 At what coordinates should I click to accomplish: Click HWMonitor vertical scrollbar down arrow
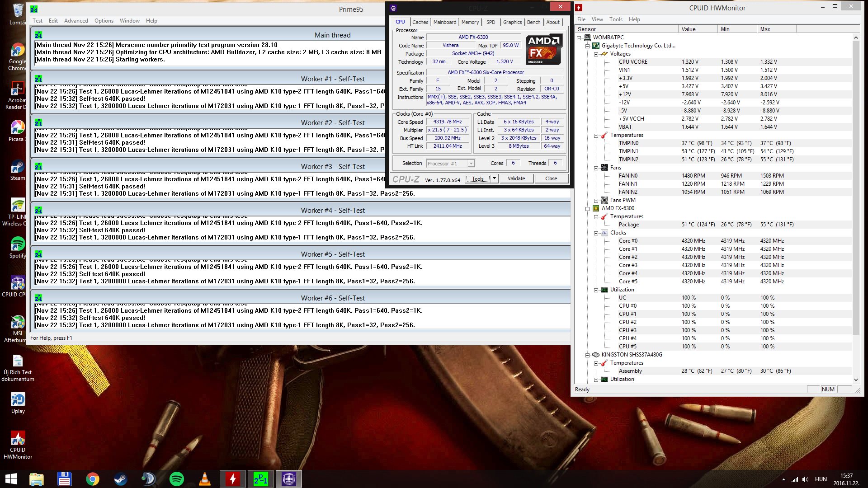[x=856, y=380]
